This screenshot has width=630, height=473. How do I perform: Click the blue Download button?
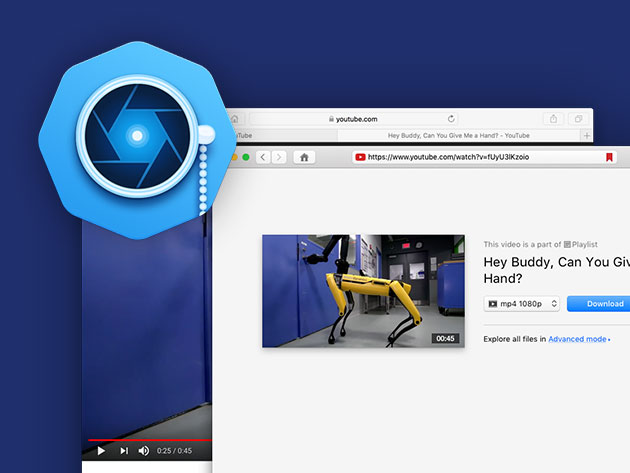(x=599, y=304)
